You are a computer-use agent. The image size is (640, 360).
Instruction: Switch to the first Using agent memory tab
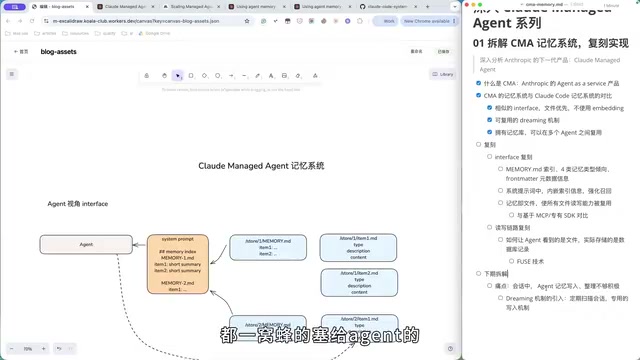256,7
